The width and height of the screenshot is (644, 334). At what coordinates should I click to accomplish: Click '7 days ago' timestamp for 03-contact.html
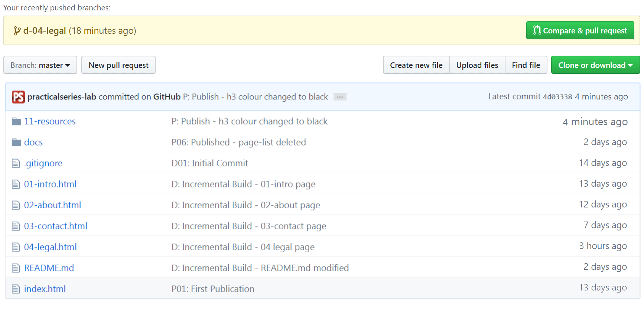(605, 225)
